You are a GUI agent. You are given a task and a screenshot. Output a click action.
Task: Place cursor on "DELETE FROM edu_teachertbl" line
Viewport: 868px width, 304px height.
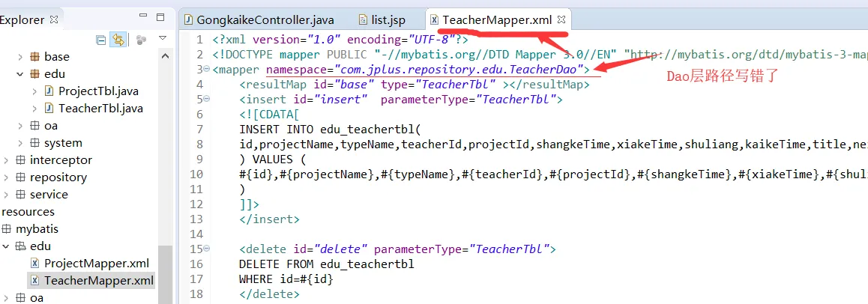click(327, 264)
